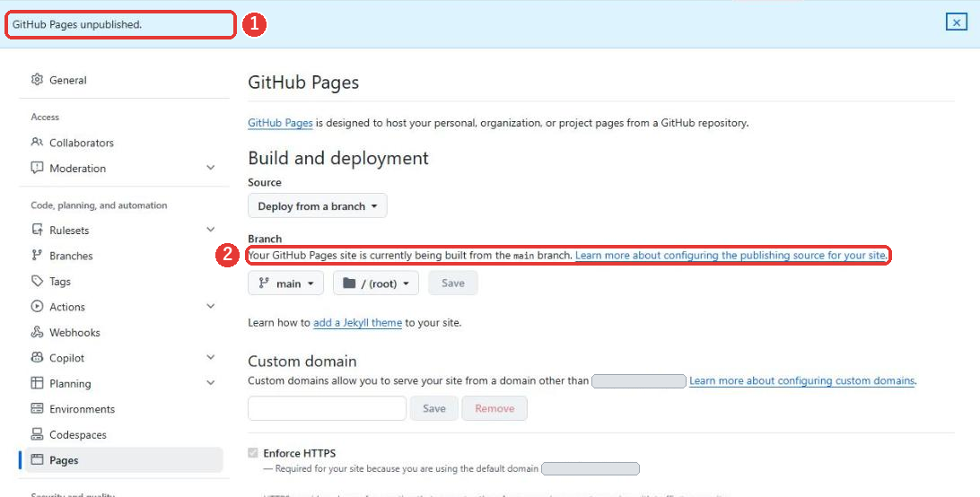This screenshot has height=497, width=980.
Task: Click the Branches git-branch icon
Action: pyautogui.click(x=37, y=255)
